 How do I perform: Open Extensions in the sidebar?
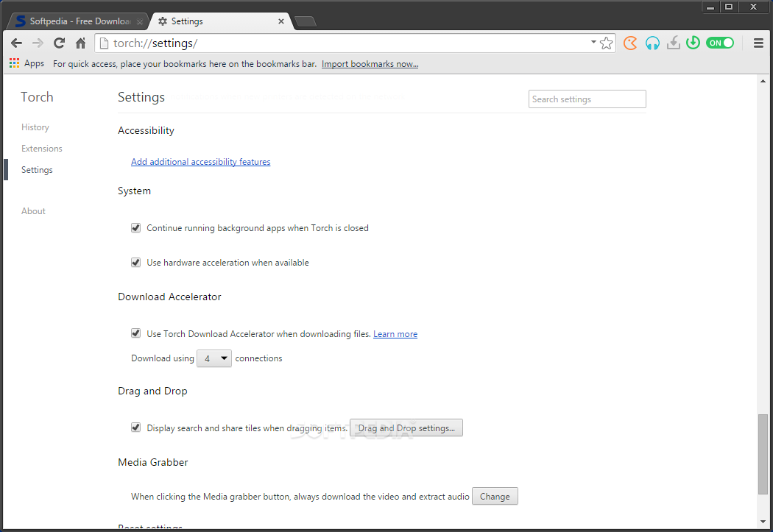(x=42, y=149)
